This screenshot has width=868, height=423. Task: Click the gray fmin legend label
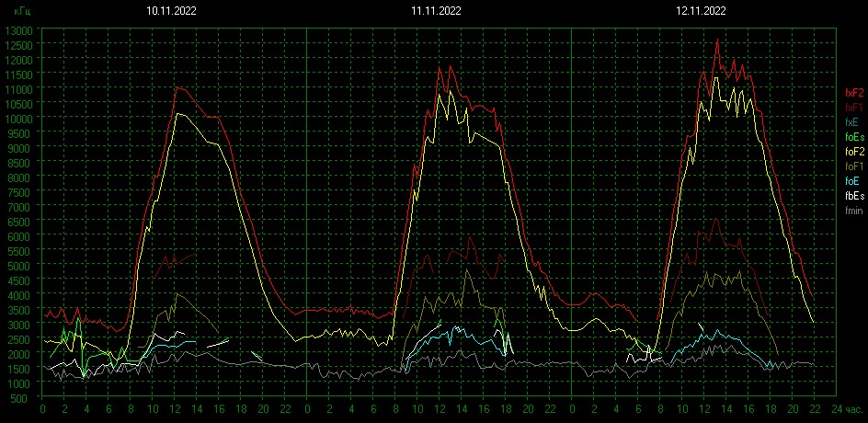point(853,211)
